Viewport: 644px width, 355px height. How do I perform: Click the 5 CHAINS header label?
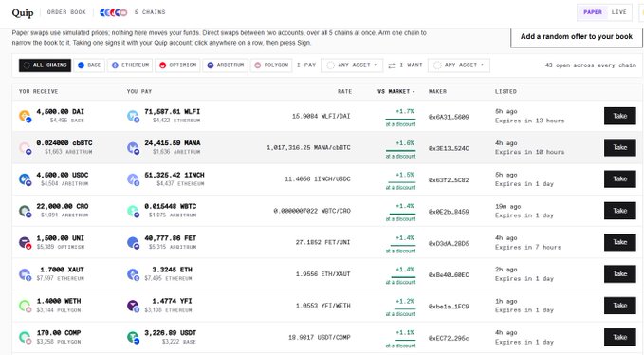click(150, 12)
